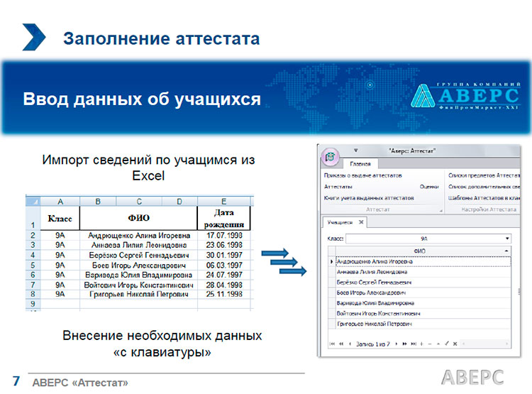Viewport: 532px width, 394px height.
Task: Cancel edit with the X navigator button
Action: 455,344
